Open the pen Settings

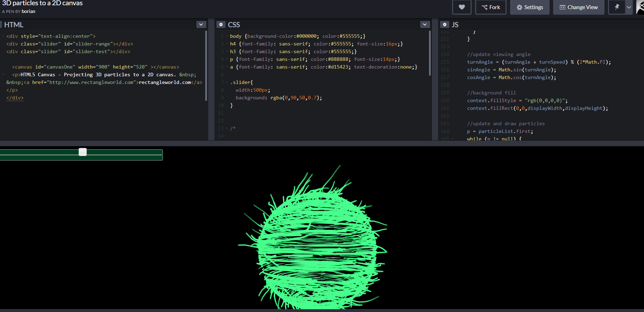(x=530, y=7)
